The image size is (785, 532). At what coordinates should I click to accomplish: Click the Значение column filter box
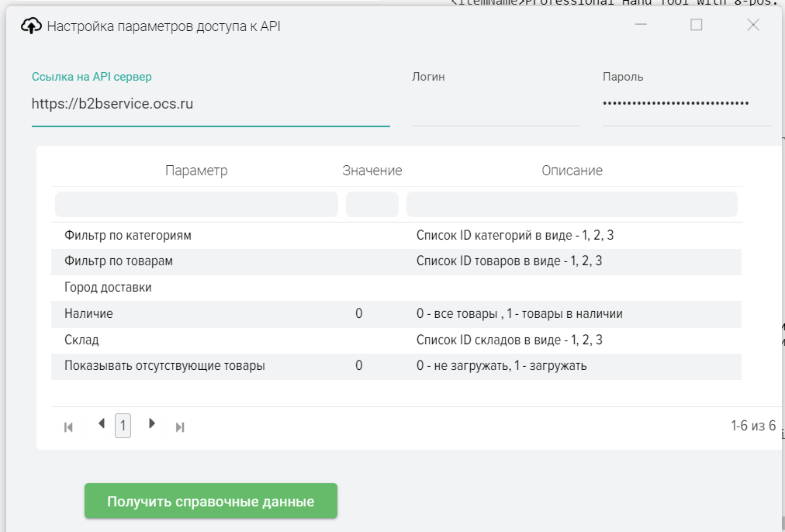(372, 205)
